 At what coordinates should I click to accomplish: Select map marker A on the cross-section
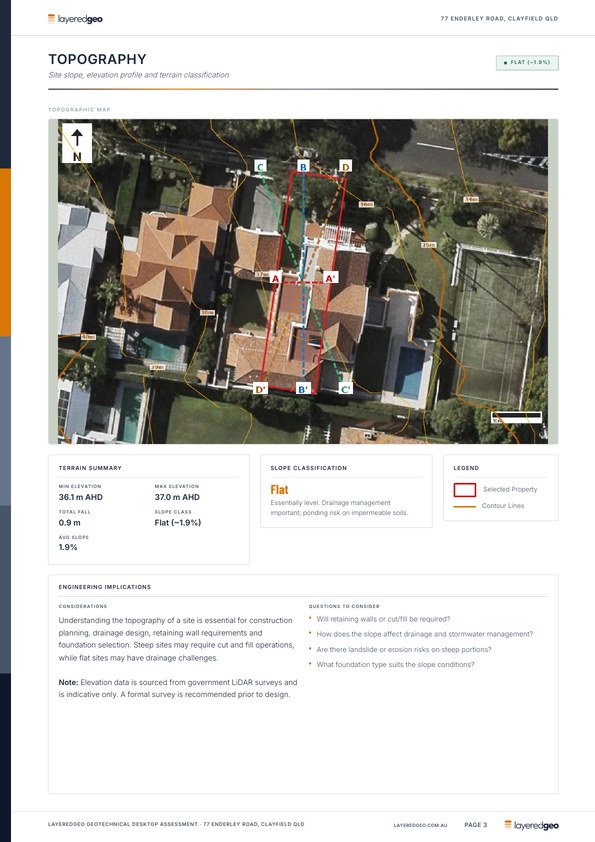pyautogui.click(x=275, y=278)
